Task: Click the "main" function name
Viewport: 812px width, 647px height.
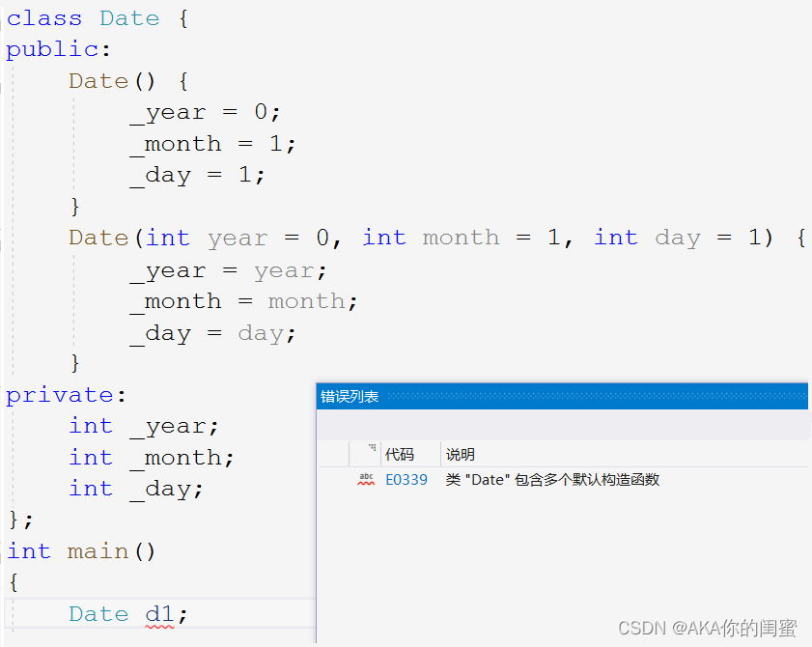Action: 98,551
